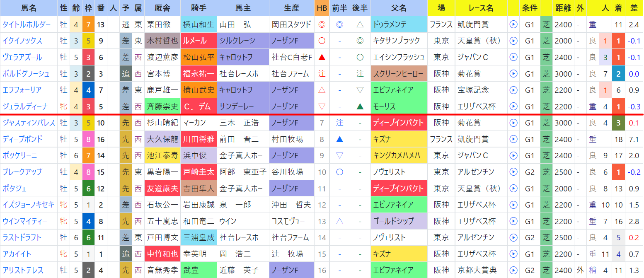The image size is (644, 278).
Task: Sort by the 騎手 column header
Action: (x=199, y=8)
